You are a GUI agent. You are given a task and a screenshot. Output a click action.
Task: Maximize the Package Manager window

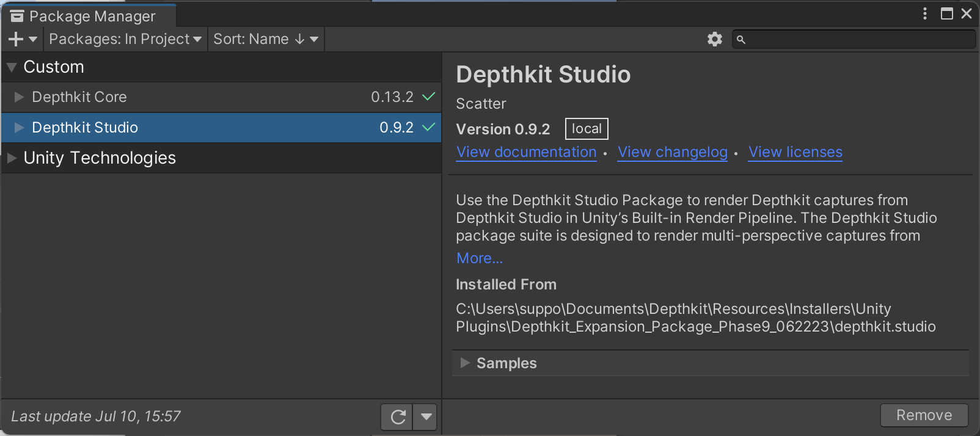point(946,13)
